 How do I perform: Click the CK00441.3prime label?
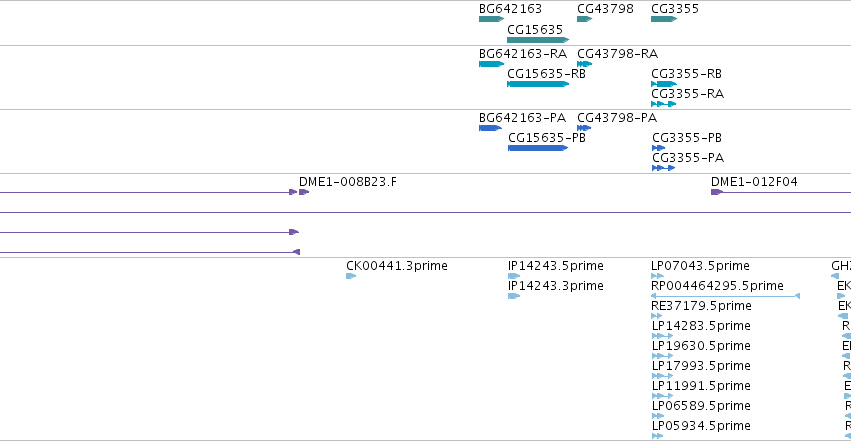pyautogui.click(x=397, y=266)
